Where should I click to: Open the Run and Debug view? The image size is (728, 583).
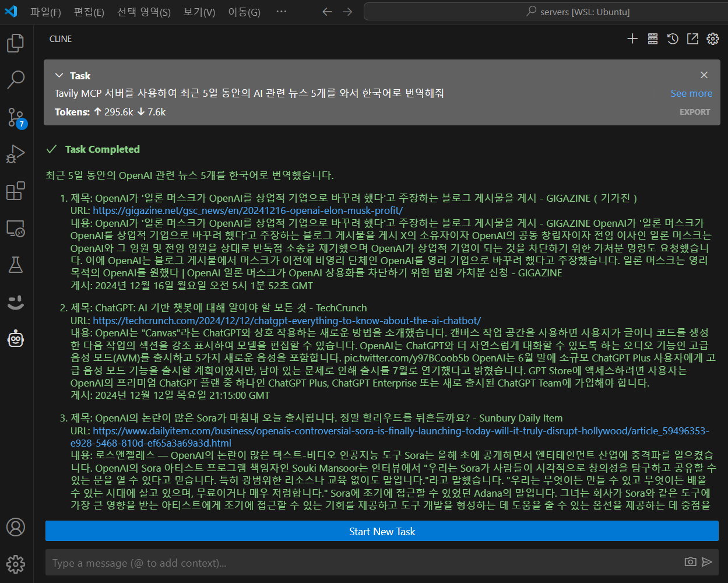[16, 154]
